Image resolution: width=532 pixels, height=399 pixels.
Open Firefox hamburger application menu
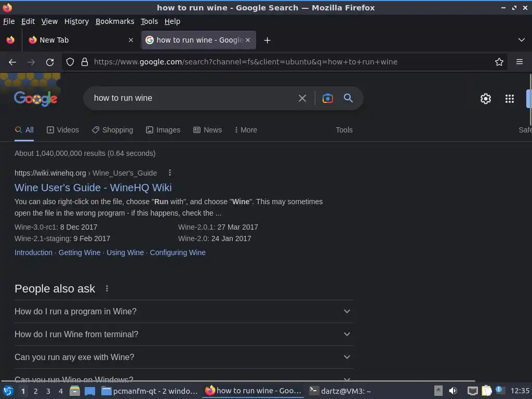pyautogui.click(x=520, y=62)
